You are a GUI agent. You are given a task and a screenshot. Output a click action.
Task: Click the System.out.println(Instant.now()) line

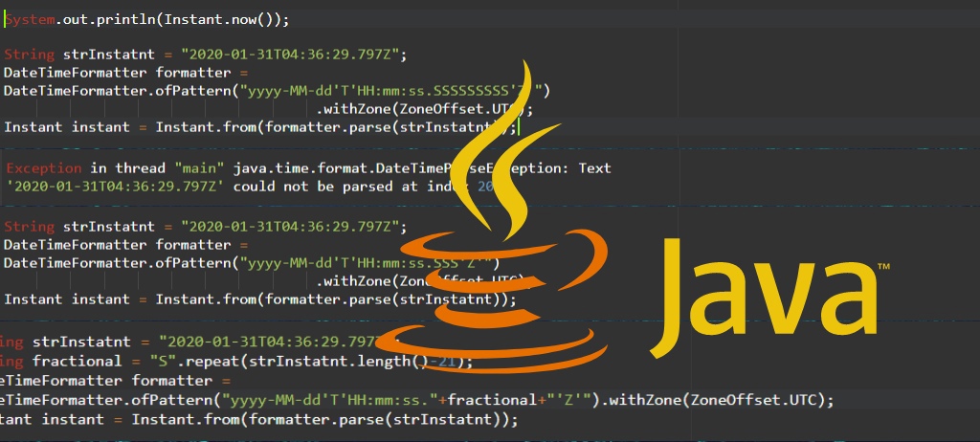(x=146, y=19)
